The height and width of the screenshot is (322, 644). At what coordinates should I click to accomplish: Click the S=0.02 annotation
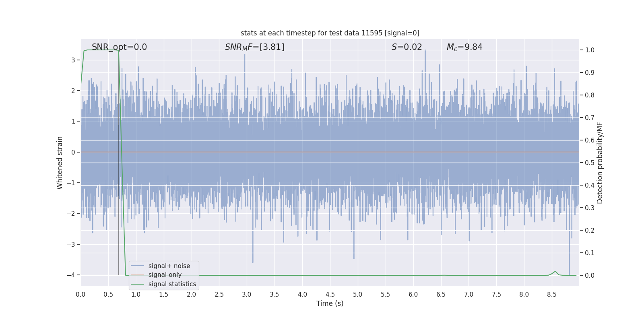click(x=407, y=47)
